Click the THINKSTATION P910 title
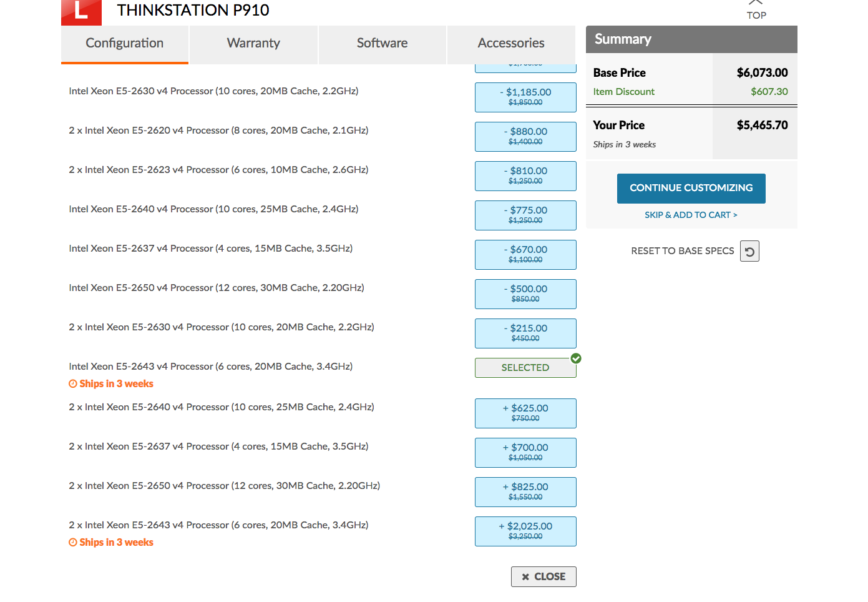Viewport: 868px width, 602px height. [x=193, y=10]
